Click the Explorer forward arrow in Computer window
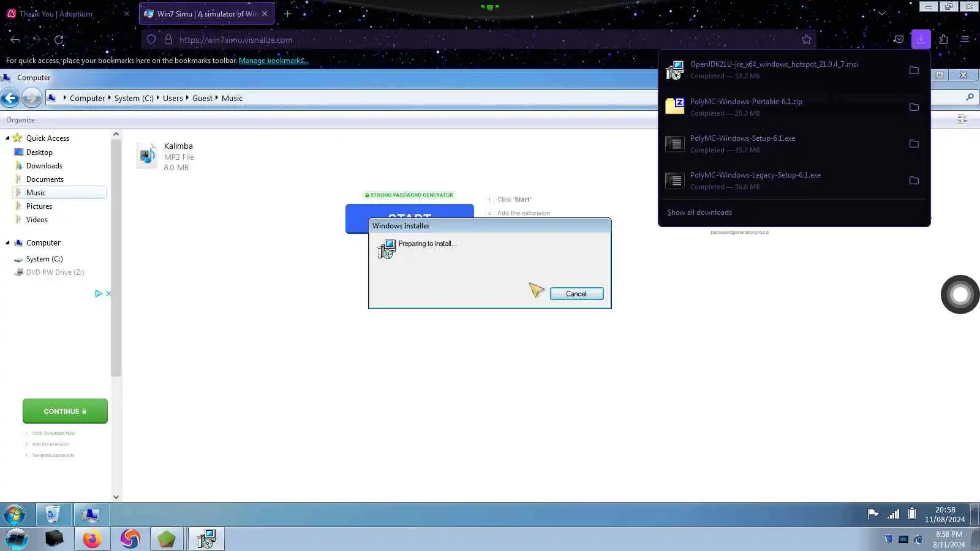 pyautogui.click(x=31, y=98)
